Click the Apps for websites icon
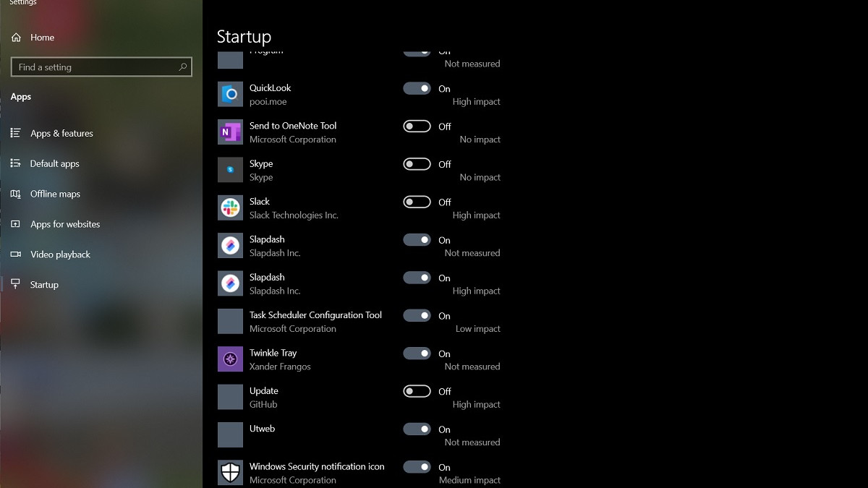The width and height of the screenshot is (868, 488). pos(15,224)
